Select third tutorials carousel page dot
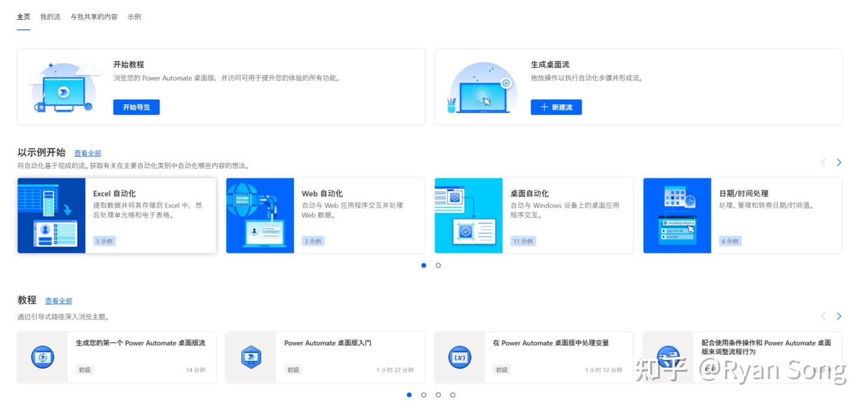This screenshot has height=409, width=868. pyautogui.click(x=438, y=395)
